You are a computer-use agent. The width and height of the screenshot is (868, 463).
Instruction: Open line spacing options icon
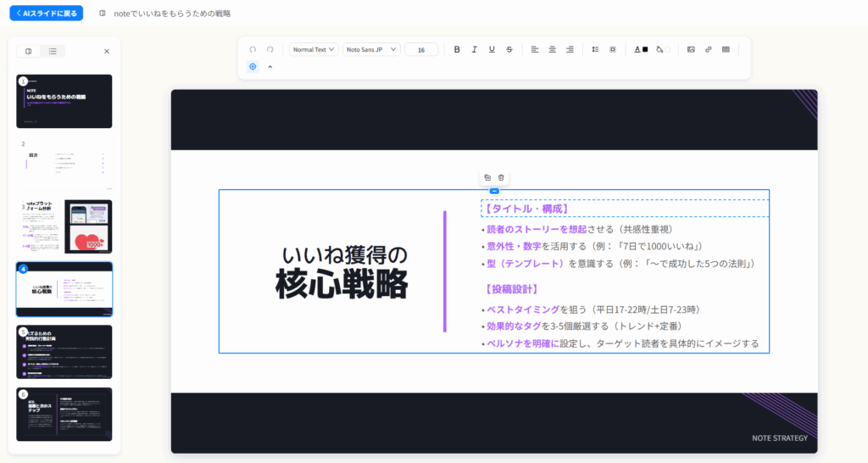tap(595, 49)
